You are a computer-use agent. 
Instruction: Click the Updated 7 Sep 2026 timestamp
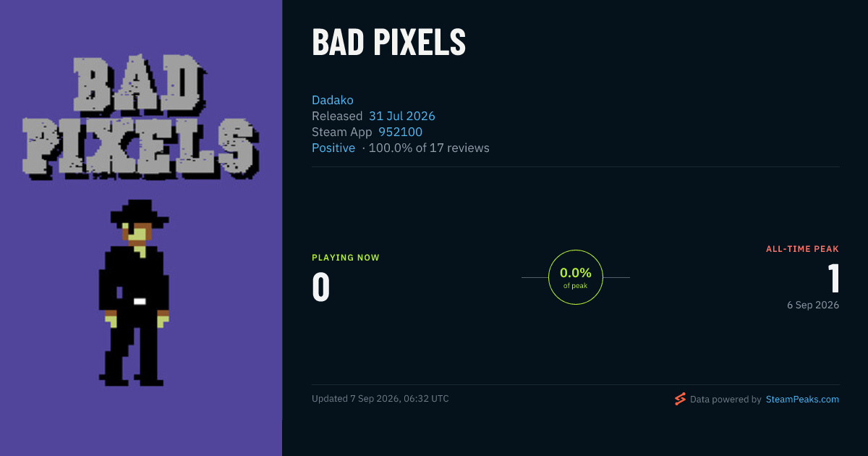(380, 399)
